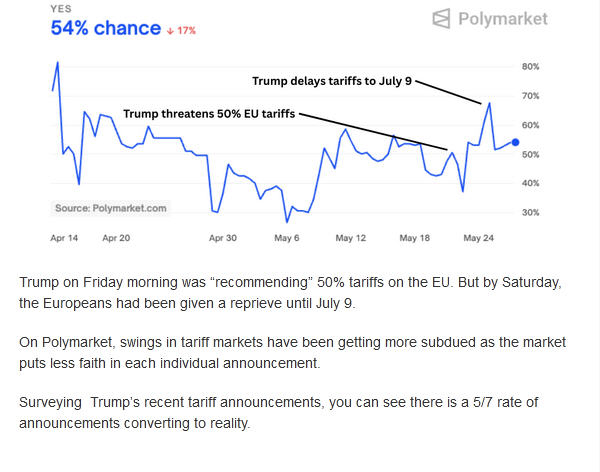Click the May 24 date on the x-axis

tap(478, 239)
